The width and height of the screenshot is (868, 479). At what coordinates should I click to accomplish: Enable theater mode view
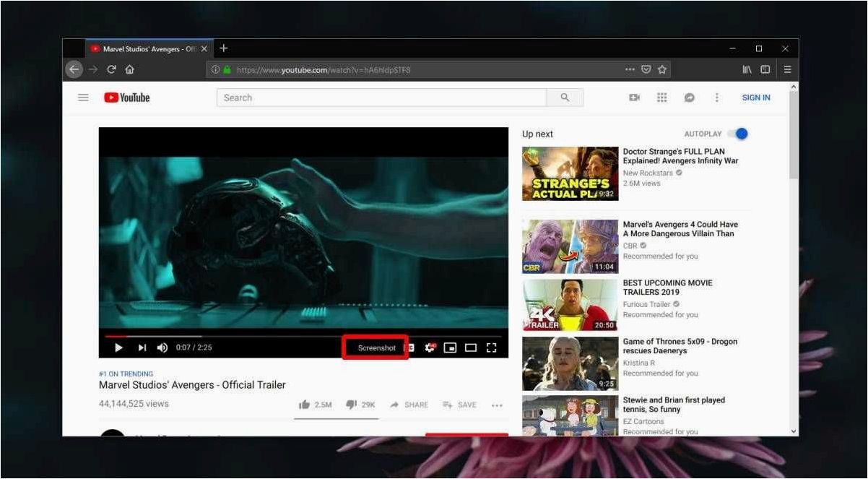tap(471, 348)
